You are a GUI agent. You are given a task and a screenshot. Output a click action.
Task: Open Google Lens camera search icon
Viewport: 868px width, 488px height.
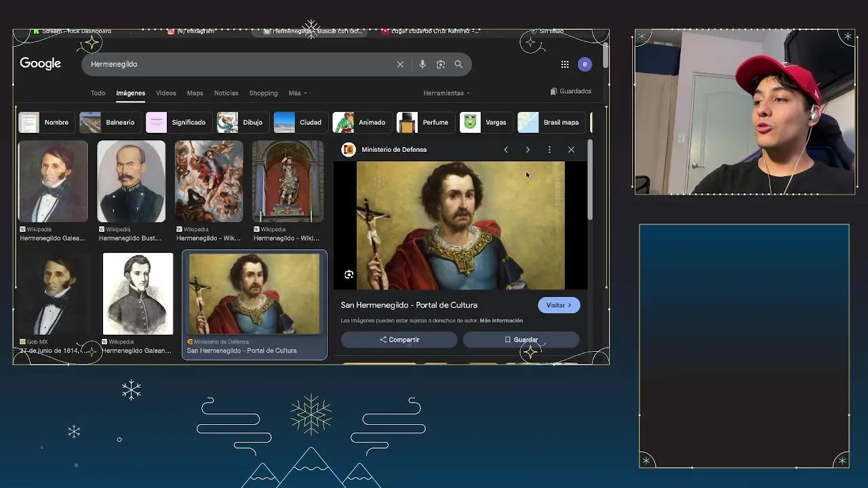441,64
